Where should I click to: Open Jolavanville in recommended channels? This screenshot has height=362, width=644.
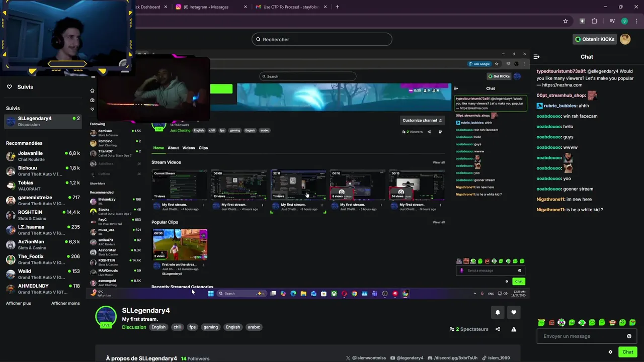click(43, 156)
